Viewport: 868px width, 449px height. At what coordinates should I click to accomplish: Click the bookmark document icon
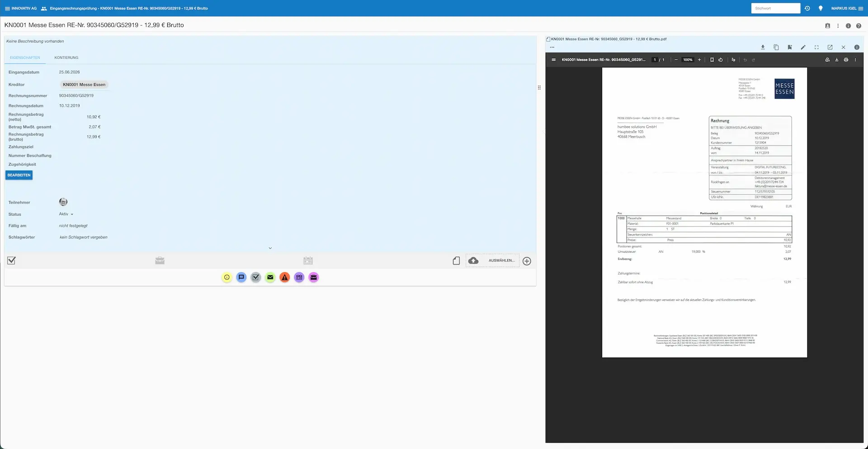790,47
